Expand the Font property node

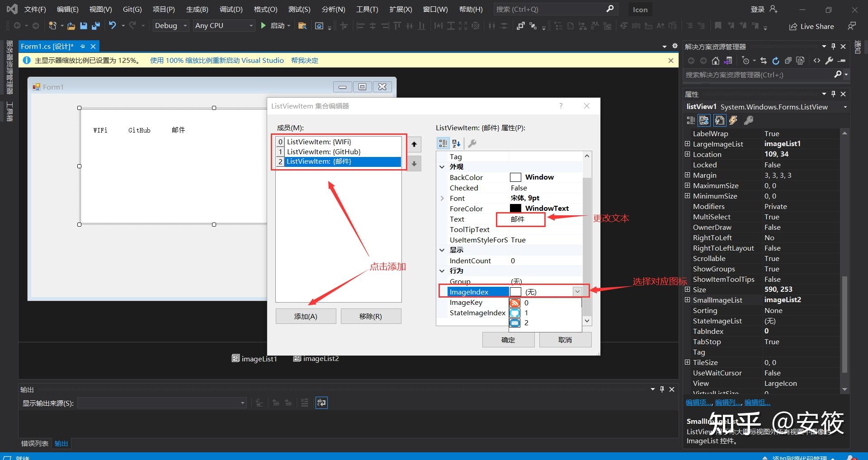[442, 198]
